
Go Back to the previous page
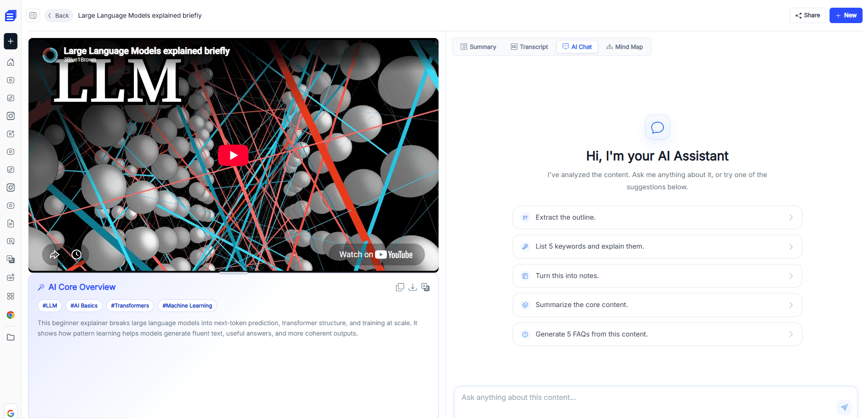coord(59,15)
